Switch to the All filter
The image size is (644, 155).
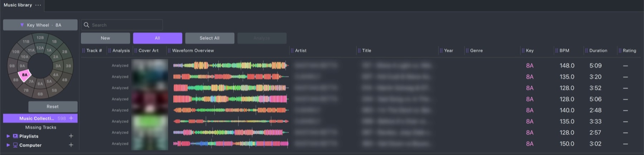pos(157,38)
